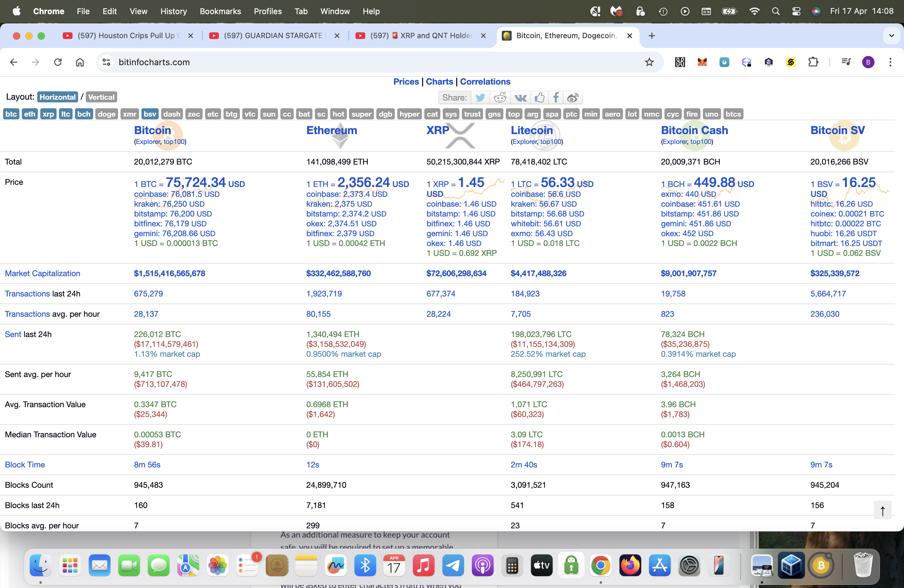
Task: Toggle the xmr coin tag
Action: pos(129,114)
